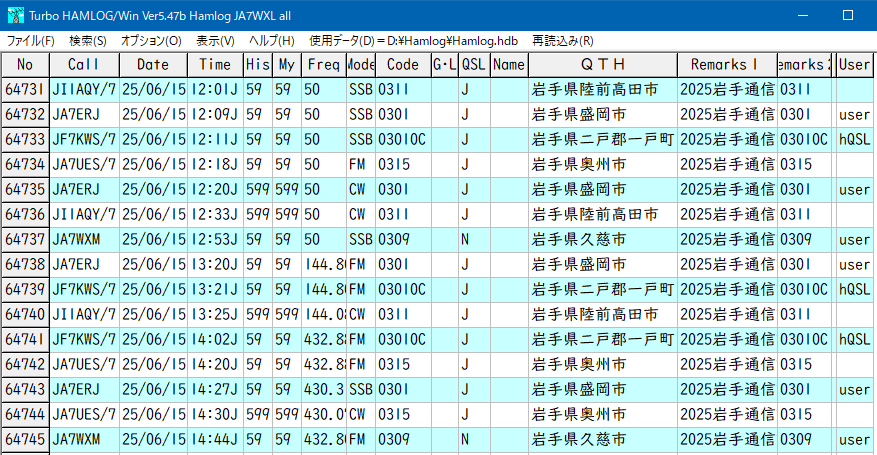Screen dimensions: 877x455
Task: Open the 検索(S) menu
Action: click(x=88, y=41)
